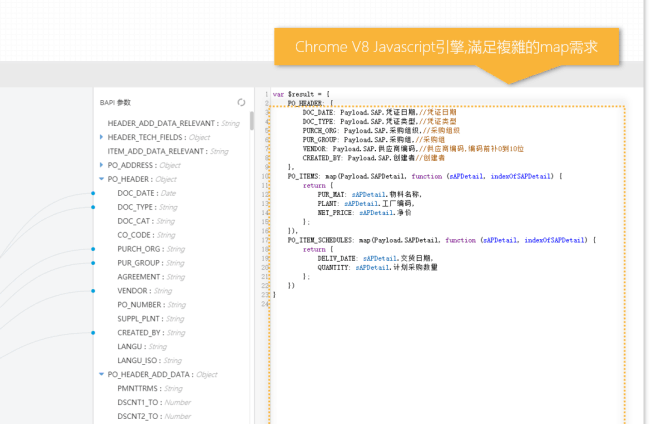Select ITEM_ADD_DATA_RELEVANT parameter
The height and width of the screenshot is (424, 651).
pyautogui.click(x=168, y=151)
